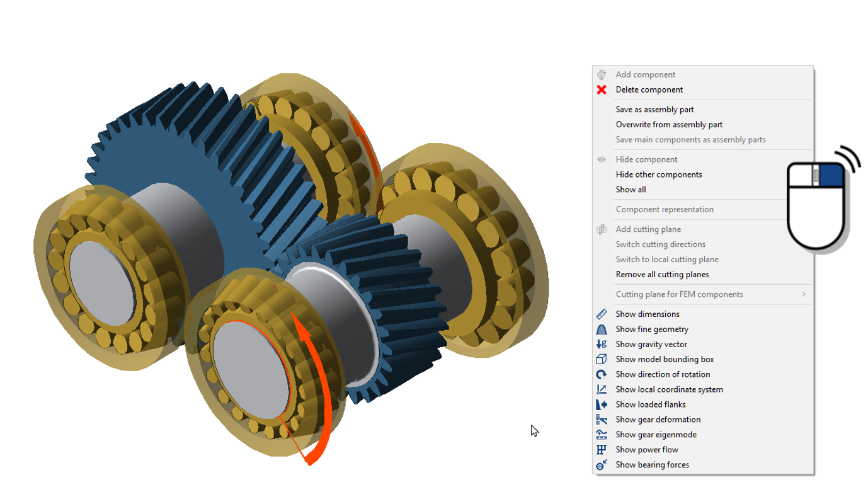The height and width of the screenshot is (499, 868).
Task: Click the direction of rotation icon
Action: (x=602, y=375)
